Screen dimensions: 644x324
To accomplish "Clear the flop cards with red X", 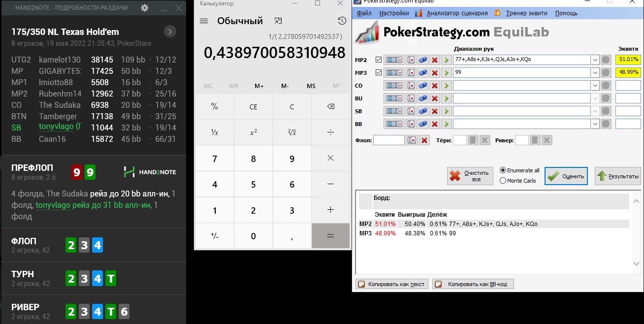I will point(424,140).
